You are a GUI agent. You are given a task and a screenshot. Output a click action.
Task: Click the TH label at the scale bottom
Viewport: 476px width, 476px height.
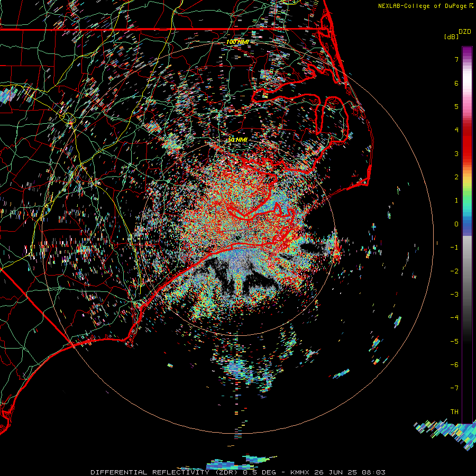(454, 412)
